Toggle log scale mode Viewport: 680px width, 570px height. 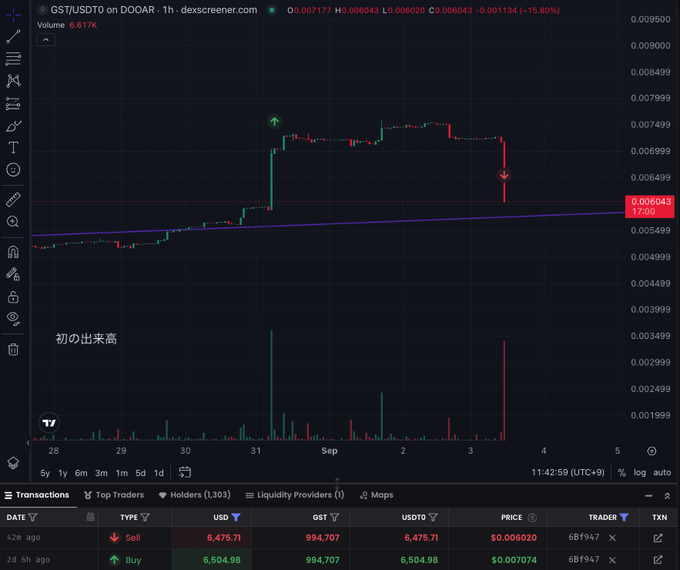[x=640, y=472]
